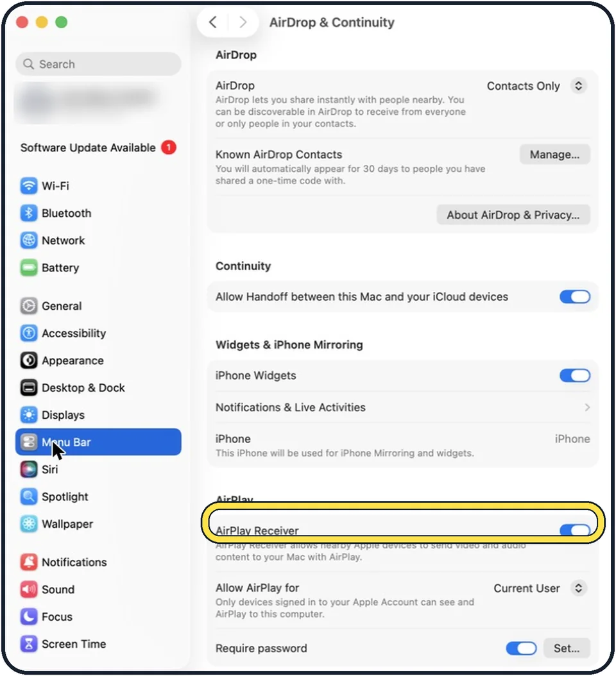Viewport: 616px width, 676px height.
Task: Click the Displays sun icon
Action: (x=29, y=415)
